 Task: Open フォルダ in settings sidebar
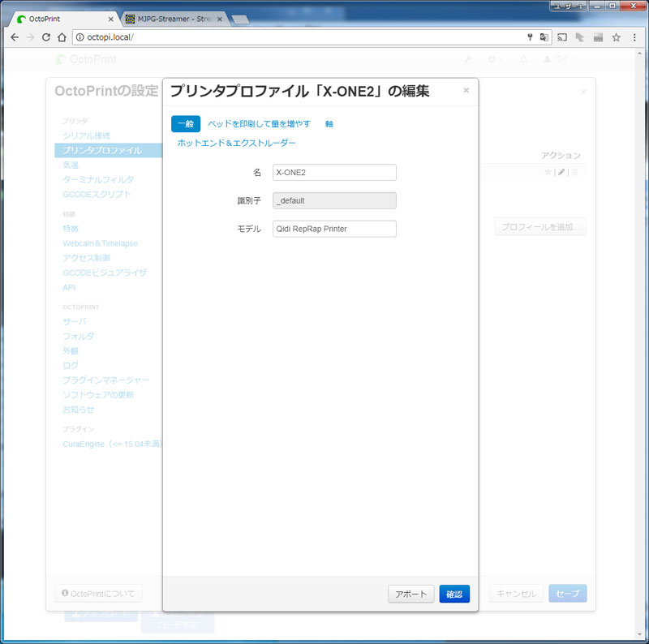[x=78, y=336]
